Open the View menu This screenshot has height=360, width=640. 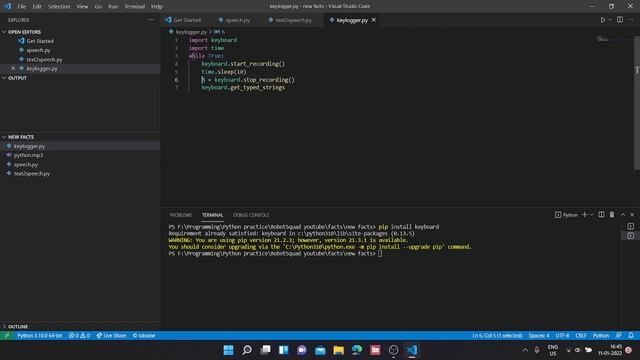(x=82, y=7)
